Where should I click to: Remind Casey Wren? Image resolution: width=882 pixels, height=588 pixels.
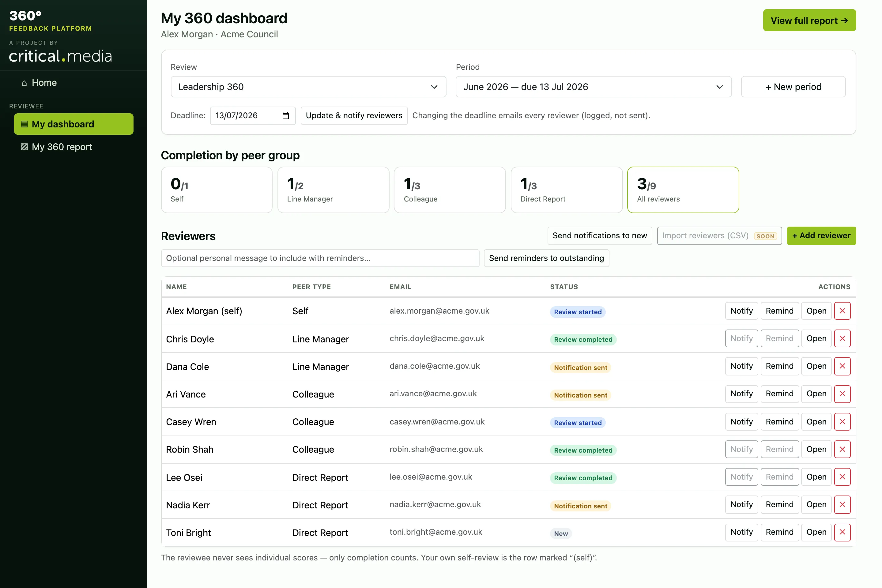pyautogui.click(x=780, y=422)
